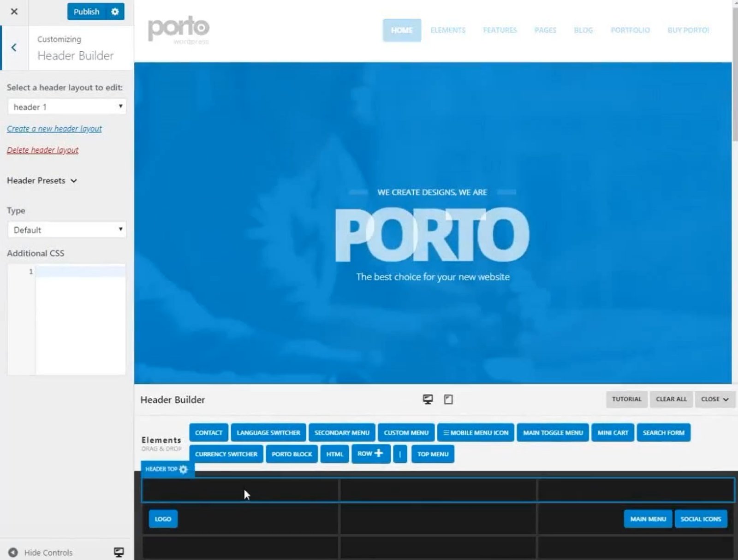Click Blog in the preview navigation
The image size is (738, 560).
(583, 30)
